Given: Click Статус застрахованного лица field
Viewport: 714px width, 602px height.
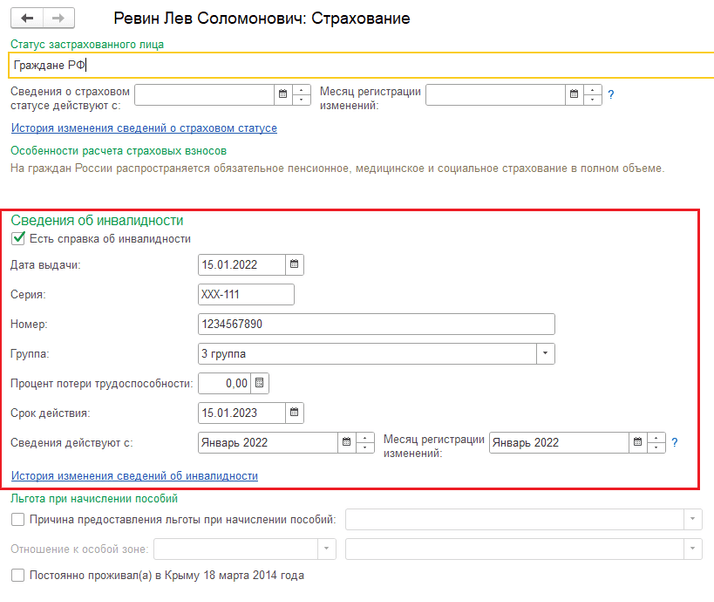Looking at the screenshot, I should (x=361, y=65).
